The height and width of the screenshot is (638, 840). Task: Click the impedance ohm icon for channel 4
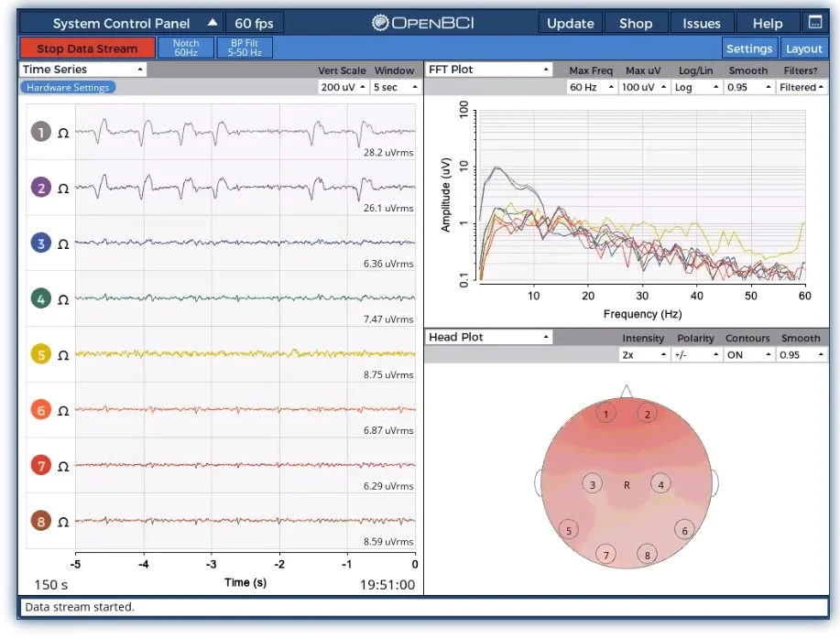tap(63, 299)
